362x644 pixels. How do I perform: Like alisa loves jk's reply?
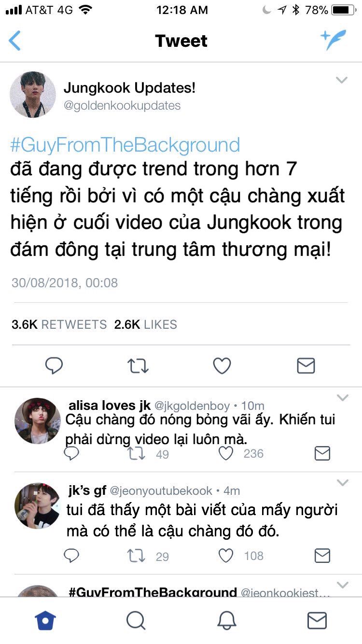pos(226,453)
